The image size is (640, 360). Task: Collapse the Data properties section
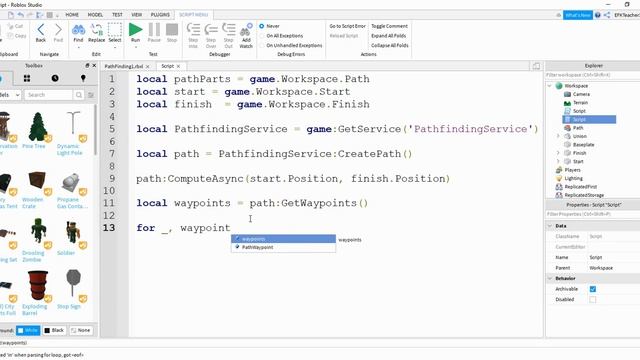point(550,226)
